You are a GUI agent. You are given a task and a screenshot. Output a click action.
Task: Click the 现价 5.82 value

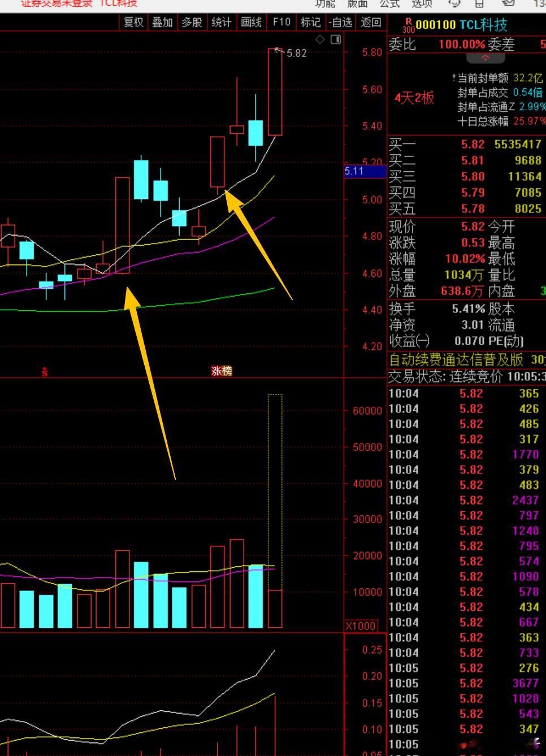pos(473,227)
